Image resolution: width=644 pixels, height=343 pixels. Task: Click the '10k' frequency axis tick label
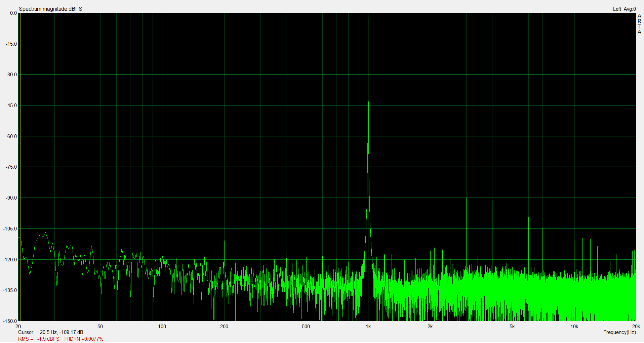pos(574,327)
